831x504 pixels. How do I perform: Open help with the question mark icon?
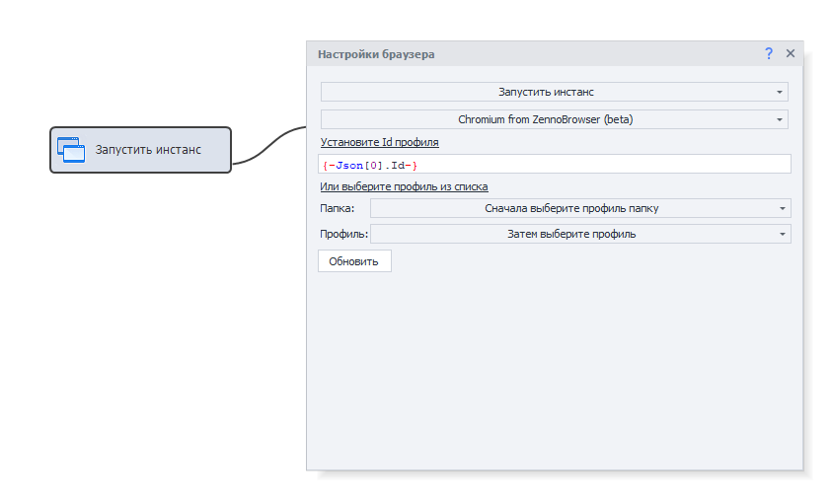pos(769,54)
